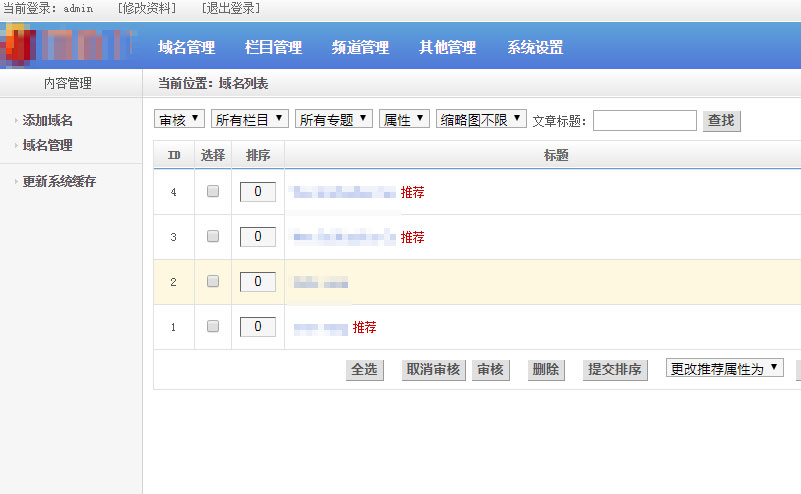Open the 审核 status dropdown
This screenshot has width=801, height=494.
(x=180, y=120)
